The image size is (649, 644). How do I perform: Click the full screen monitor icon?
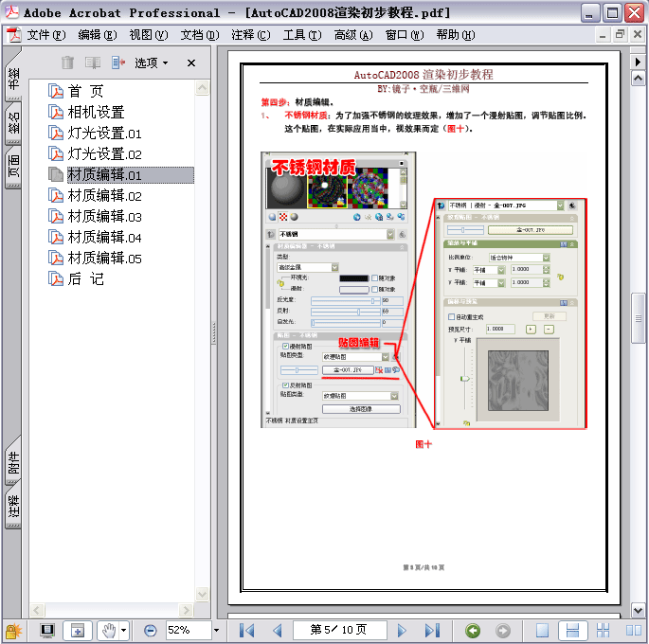(x=47, y=631)
